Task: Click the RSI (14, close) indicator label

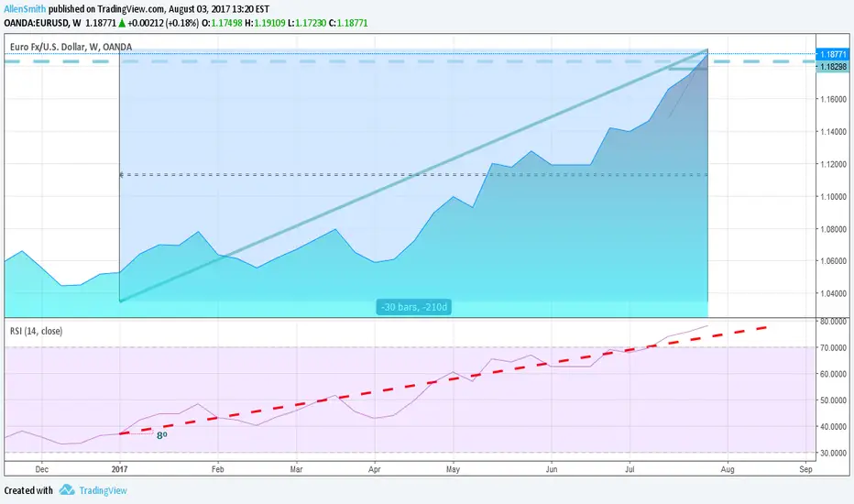Action: click(36, 331)
